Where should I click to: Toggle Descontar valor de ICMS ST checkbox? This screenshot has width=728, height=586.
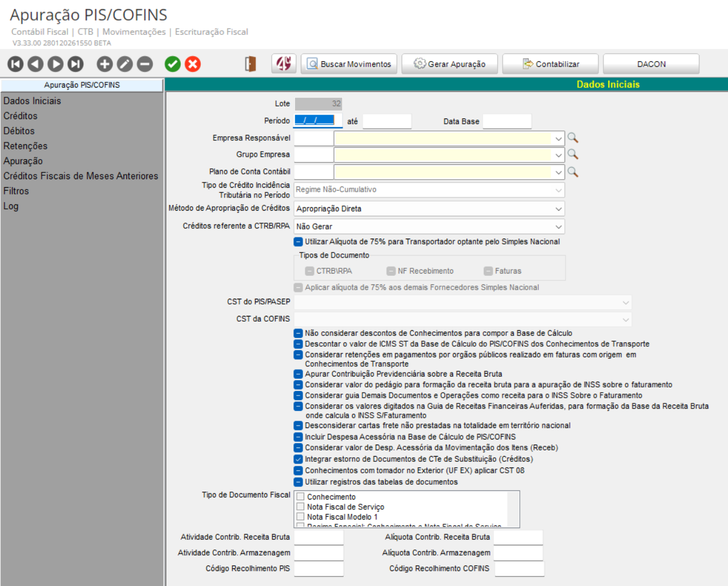coord(298,344)
